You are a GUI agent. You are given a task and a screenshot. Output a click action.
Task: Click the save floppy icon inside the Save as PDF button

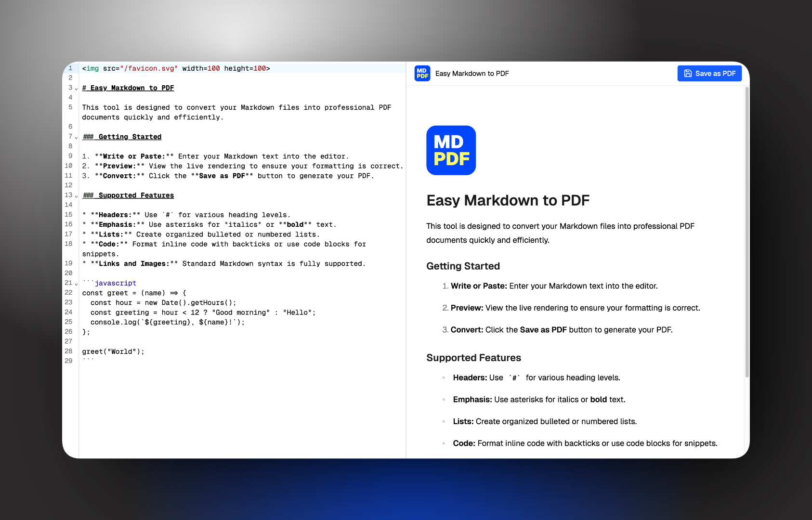click(x=688, y=73)
